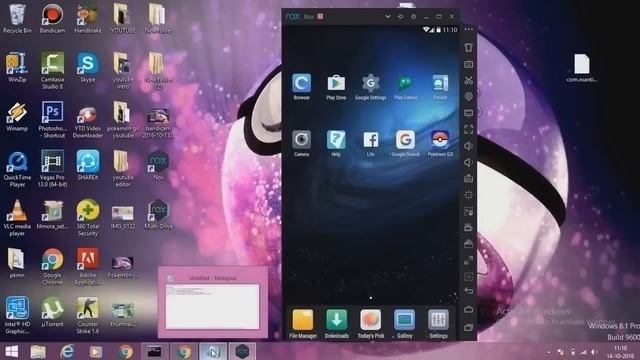Open Internet Explorer from the taskbar
Viewport: 640px width, 360px height.
[67, 351]
